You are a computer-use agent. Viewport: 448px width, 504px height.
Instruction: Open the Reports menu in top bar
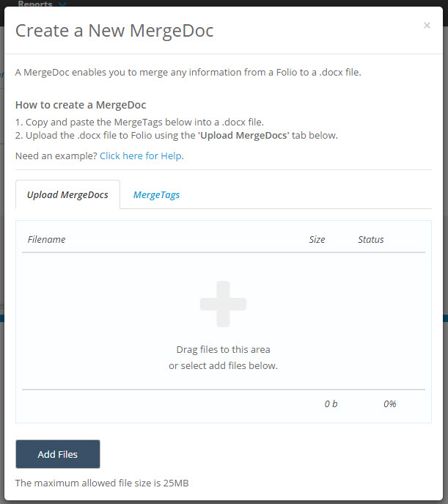coord(35,4)
